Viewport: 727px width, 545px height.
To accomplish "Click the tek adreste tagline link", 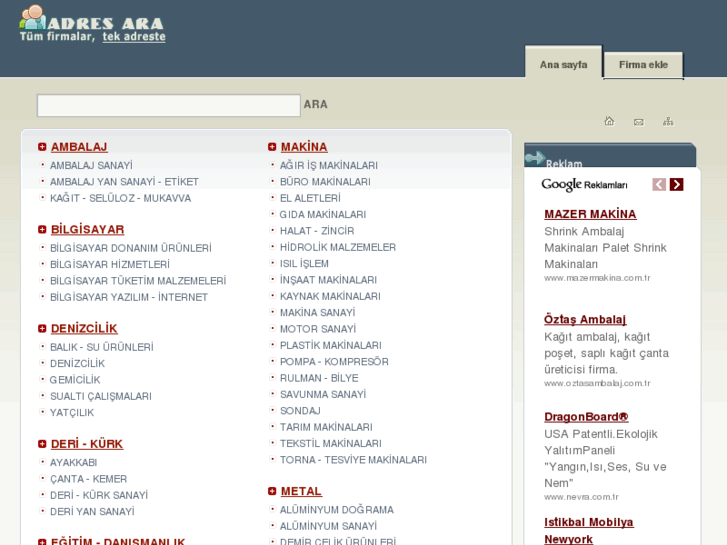I will tap(134, 37).
